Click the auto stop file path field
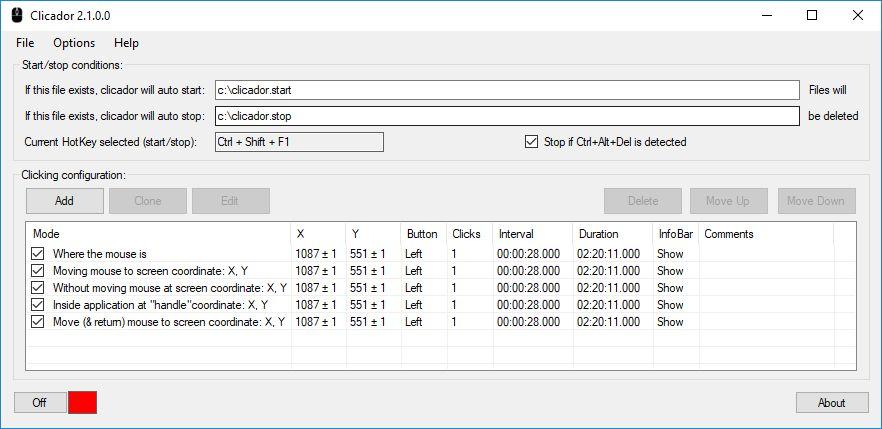 pos(507,116)
